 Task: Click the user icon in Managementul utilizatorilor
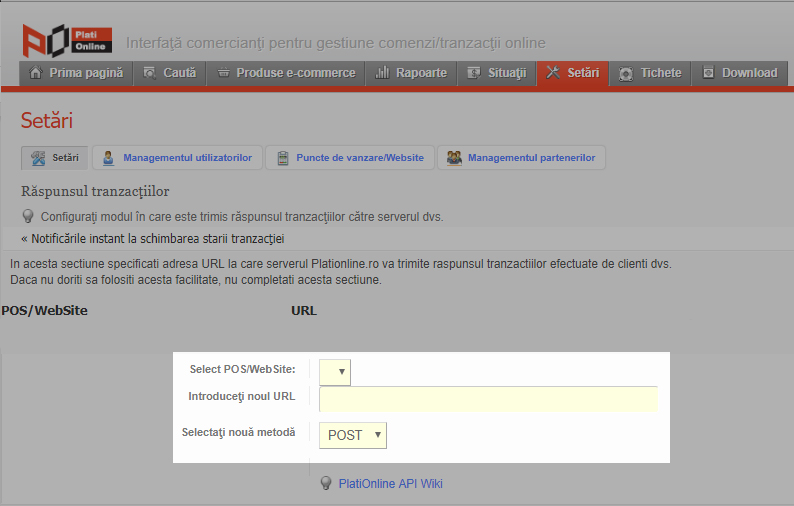click(x=108, y=158)
